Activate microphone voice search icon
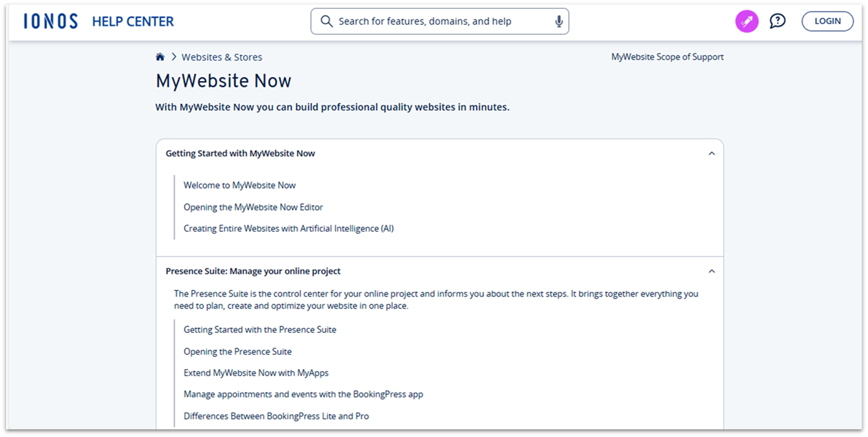The height and width of the screenshot is (437, 868). tap(559, 21)
